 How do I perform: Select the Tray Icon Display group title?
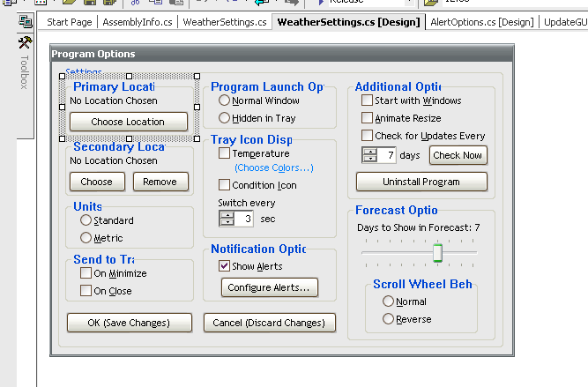(x=251, y=139)
